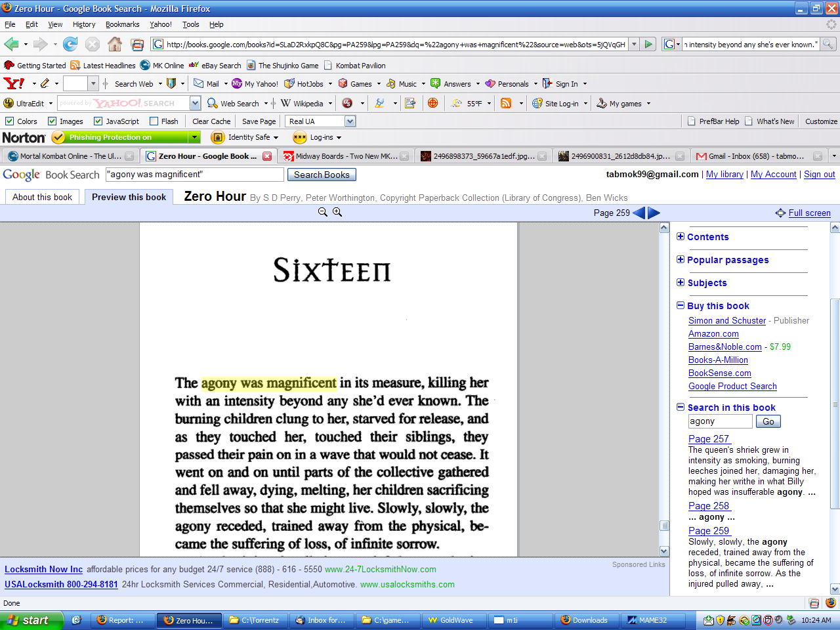
Task: Click the right sidebar scrollbar thumb
Action: (x=835, y=404)
